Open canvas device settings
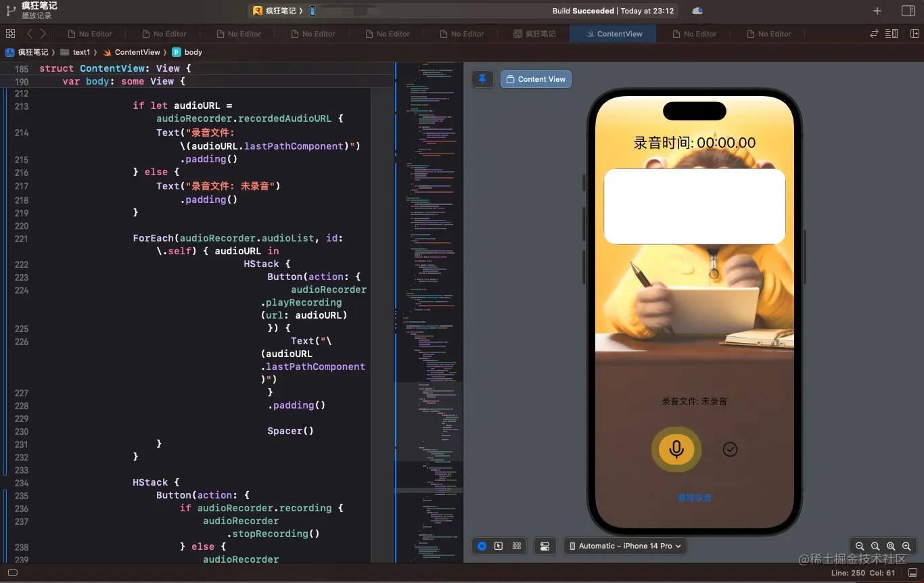This screenshot has width=924, height=583. 545,546
